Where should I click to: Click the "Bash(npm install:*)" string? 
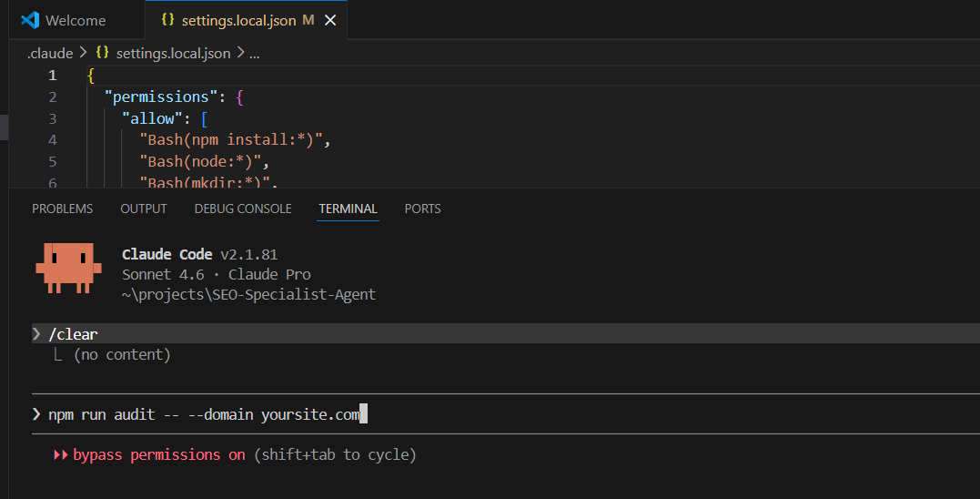tap(230, 140)
